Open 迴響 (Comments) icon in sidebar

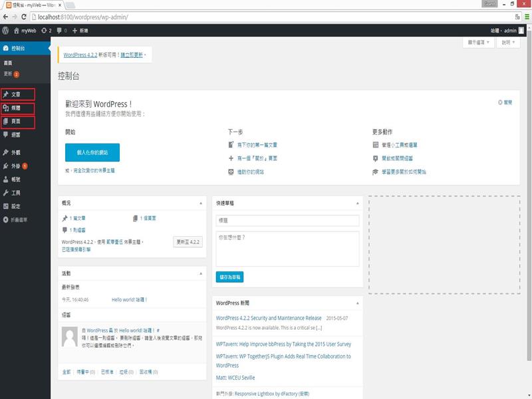coord(5,135)
